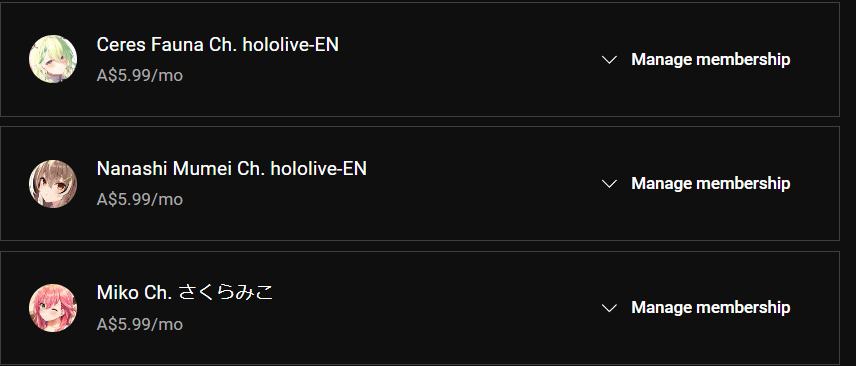Viewport: 856px width, 366px height.
Task: Open the Ceres Fauna Ch. hololive-EN title
Action: click(218, 45)
